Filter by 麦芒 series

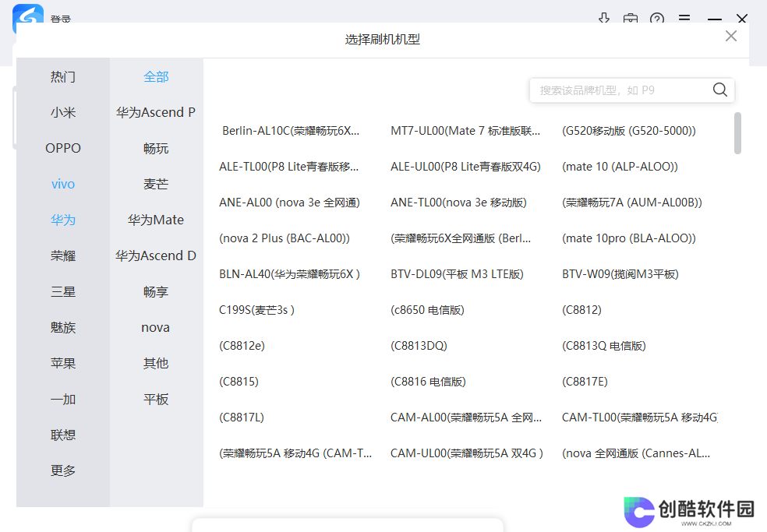pyautogui.click(x=156, y=184)
